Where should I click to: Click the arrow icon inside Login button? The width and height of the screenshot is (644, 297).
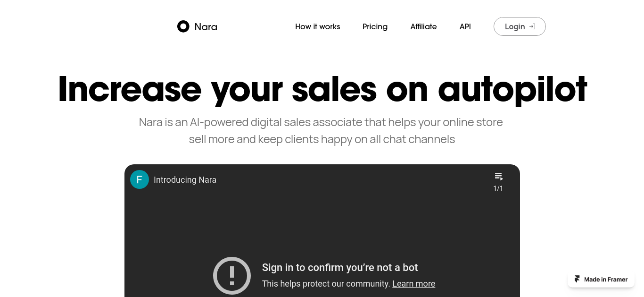(x=532, y=26)
